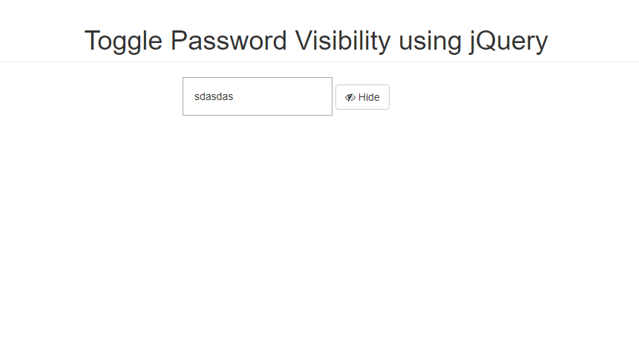The height and width of the screenshot is (364, 639).
Task: Mask the entered text using the Hide toggle
Action: 362,97
